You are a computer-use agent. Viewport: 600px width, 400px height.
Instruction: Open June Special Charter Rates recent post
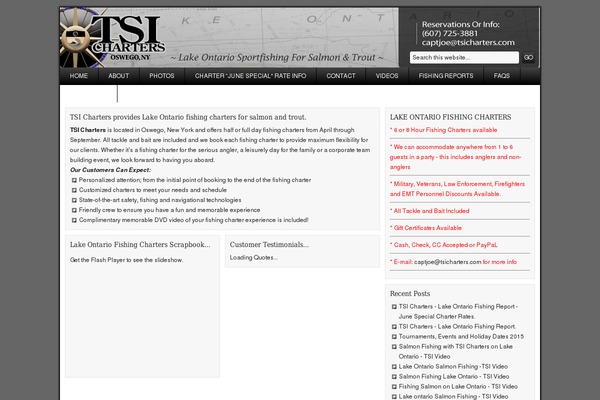coord(458,312)
